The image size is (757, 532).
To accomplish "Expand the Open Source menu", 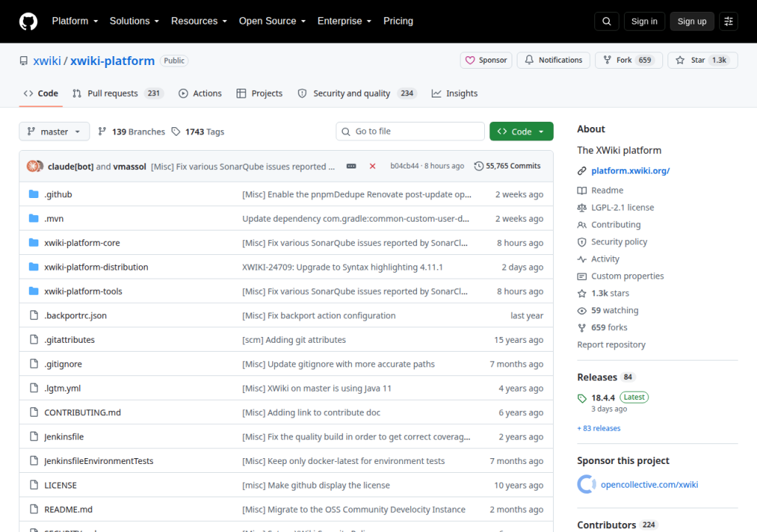I will [x=272, y=21].
